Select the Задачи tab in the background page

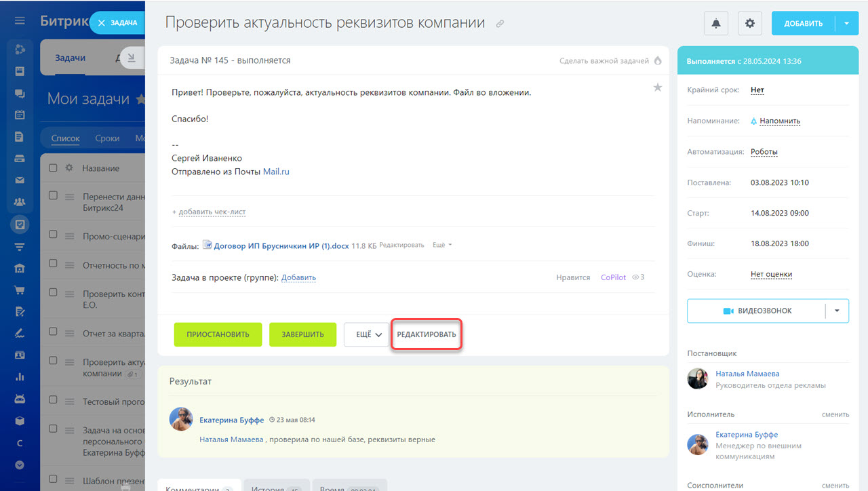70,58
